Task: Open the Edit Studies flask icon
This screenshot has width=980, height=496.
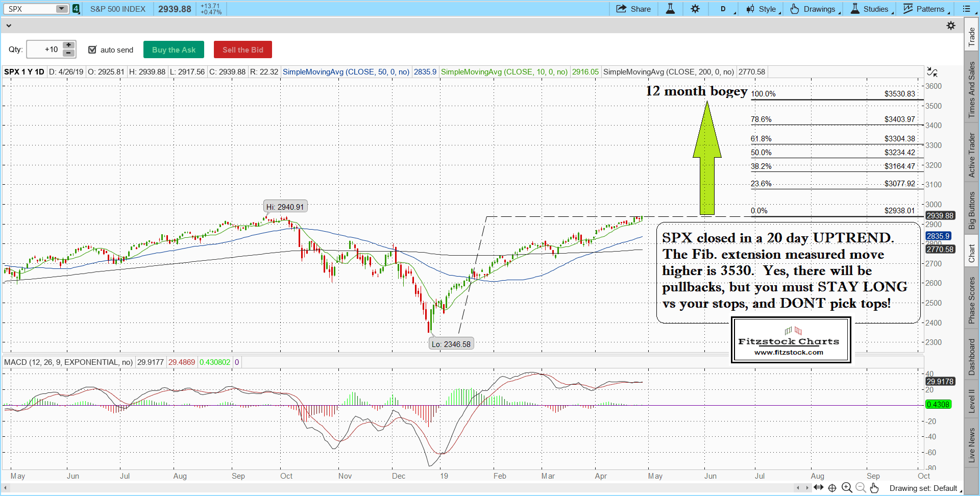Action: pos(670,9)
